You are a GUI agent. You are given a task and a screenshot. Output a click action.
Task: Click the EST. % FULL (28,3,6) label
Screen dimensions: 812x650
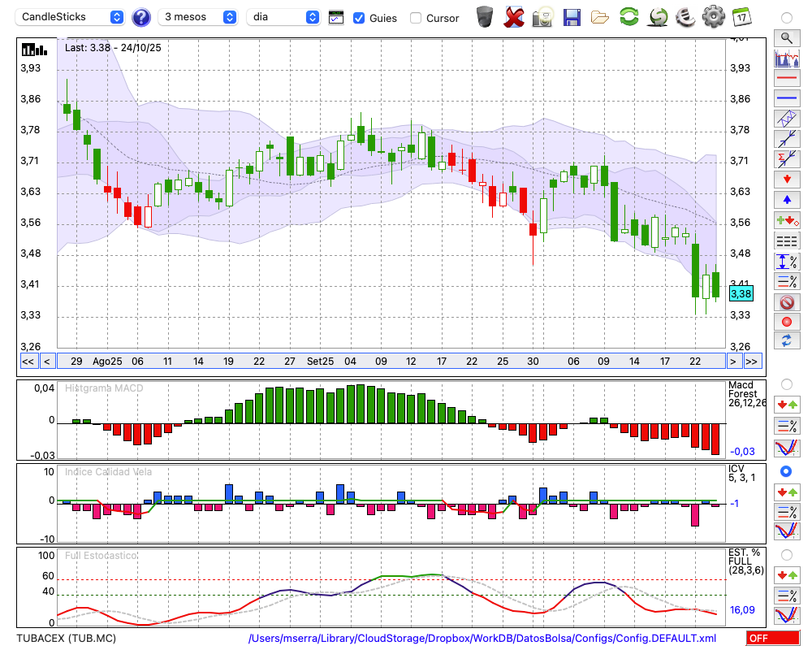point(745,561)
